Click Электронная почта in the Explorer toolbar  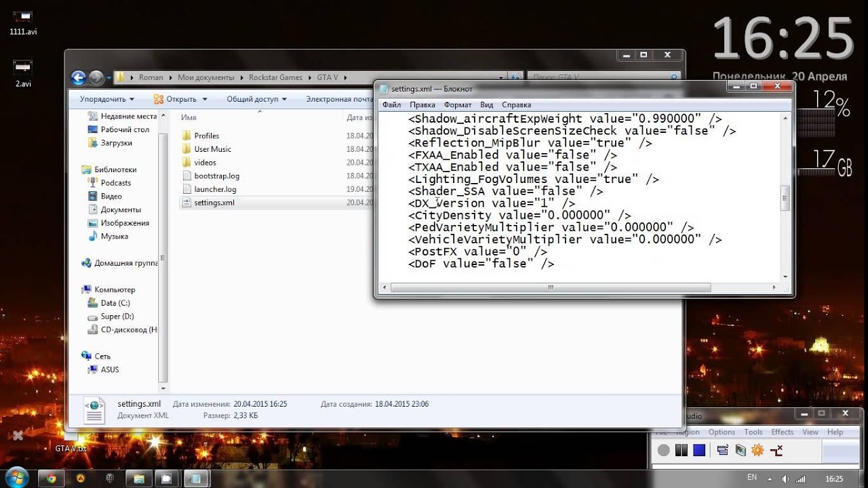point(339,99)
